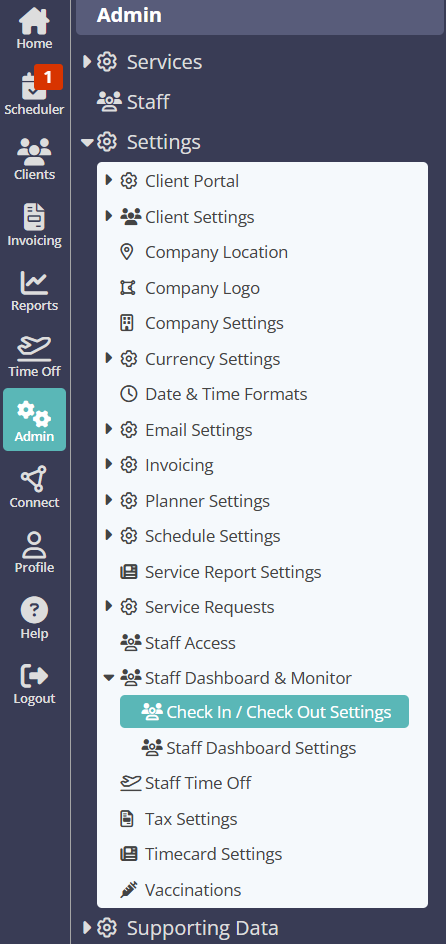Select the Admin gears icon
This screenshot has width=446, height=944.
click(34, 413)
